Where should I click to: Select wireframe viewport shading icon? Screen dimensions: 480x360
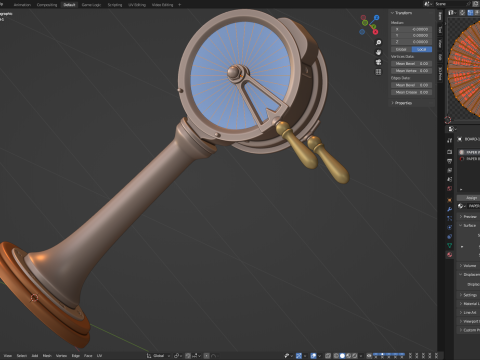coord(336,356)
